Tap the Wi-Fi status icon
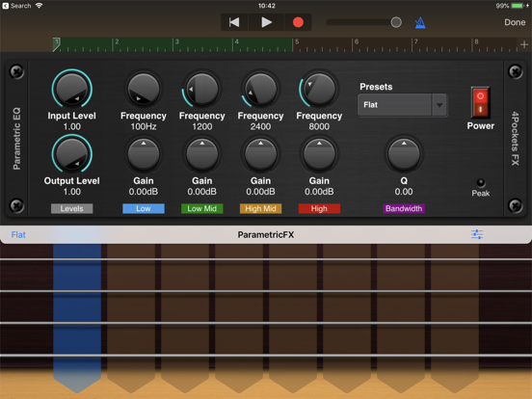This screenshot has width=532, height=399. pyautogui.click(x=39, y=6)
